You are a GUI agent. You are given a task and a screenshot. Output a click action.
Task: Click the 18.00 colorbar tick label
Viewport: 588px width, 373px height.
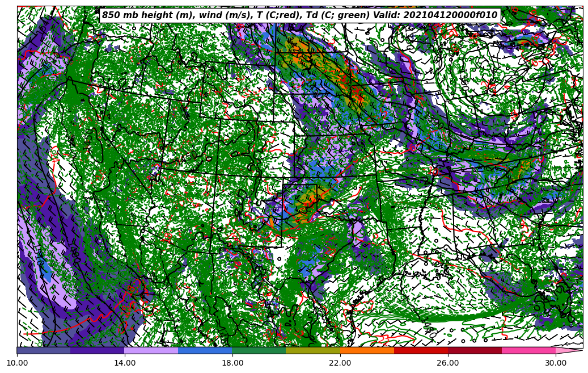232,362
